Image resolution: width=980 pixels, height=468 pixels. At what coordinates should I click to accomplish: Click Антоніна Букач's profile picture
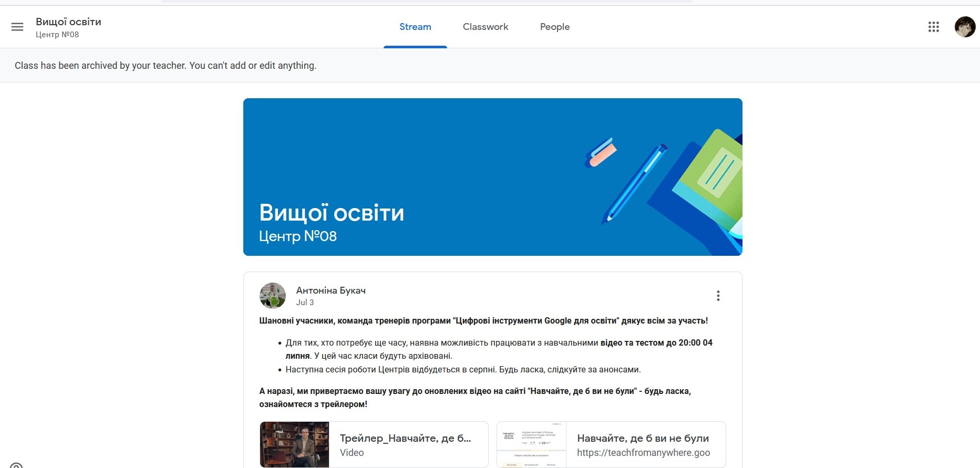pyautogui.click(x=273, y=296)
